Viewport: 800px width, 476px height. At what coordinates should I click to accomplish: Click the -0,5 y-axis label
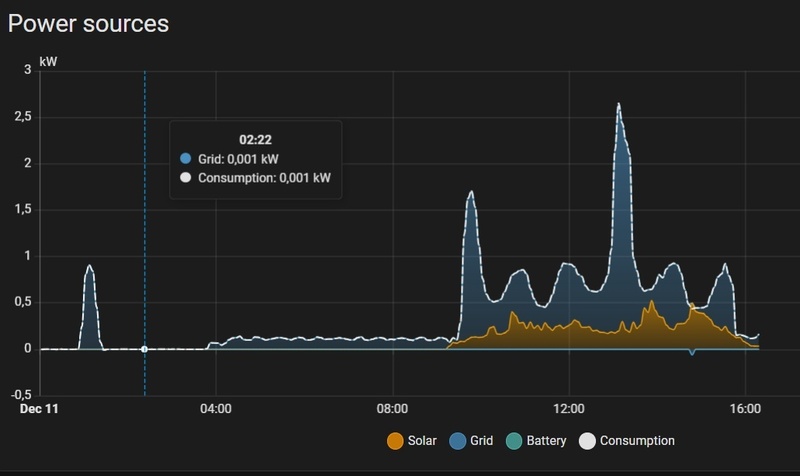click(21, 394)
